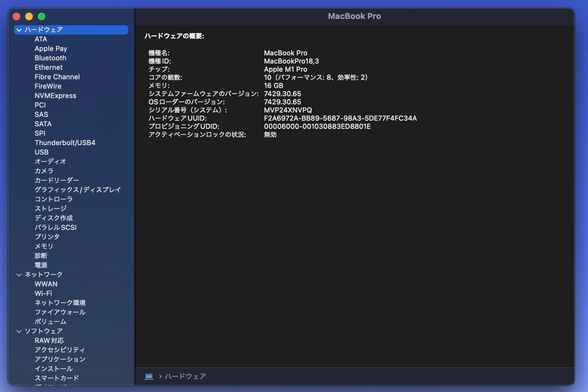The width and height of the screenshot is (588, 392).
Task: Select Apple Pay in the sidebar
Action: pos(51,48)
